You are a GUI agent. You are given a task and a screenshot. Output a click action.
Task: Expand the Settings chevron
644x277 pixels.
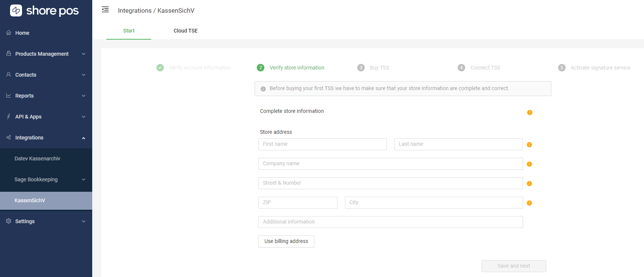click(x=84, y=221)
